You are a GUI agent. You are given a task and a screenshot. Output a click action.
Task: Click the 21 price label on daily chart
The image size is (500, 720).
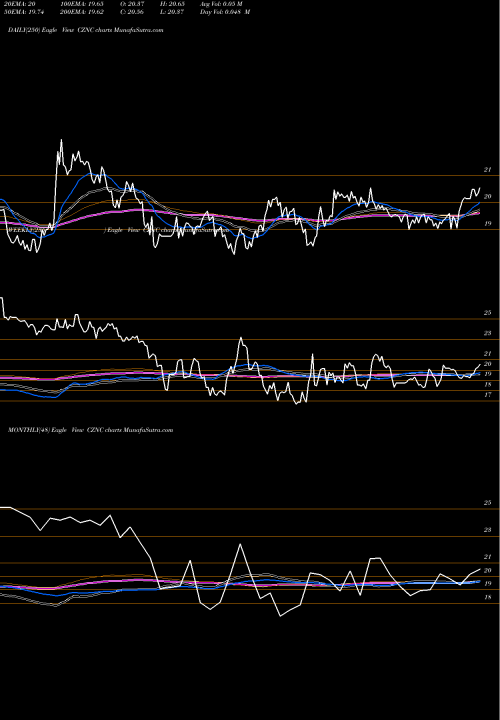(x=488, y=170)
